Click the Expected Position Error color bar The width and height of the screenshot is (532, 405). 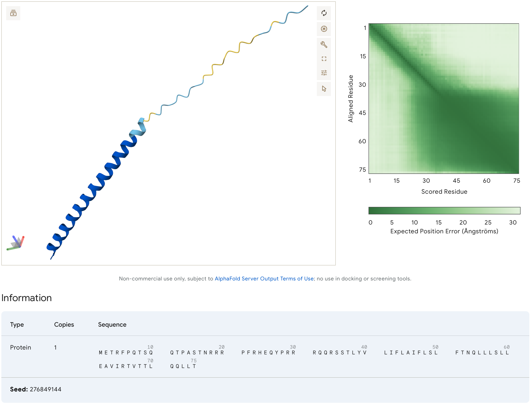pyautogui.click(x=444, y=210)
